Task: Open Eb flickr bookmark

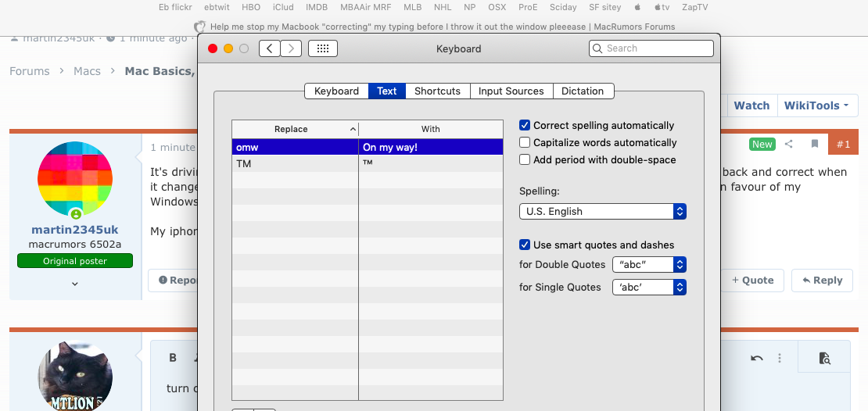Action: point(174,7)
